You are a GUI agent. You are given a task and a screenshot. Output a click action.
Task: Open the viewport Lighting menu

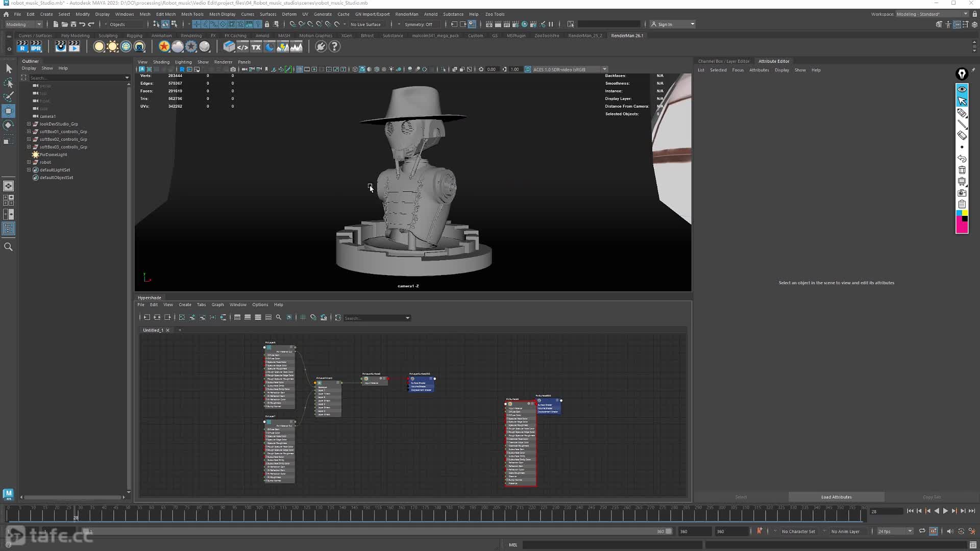tap(183, 62)
